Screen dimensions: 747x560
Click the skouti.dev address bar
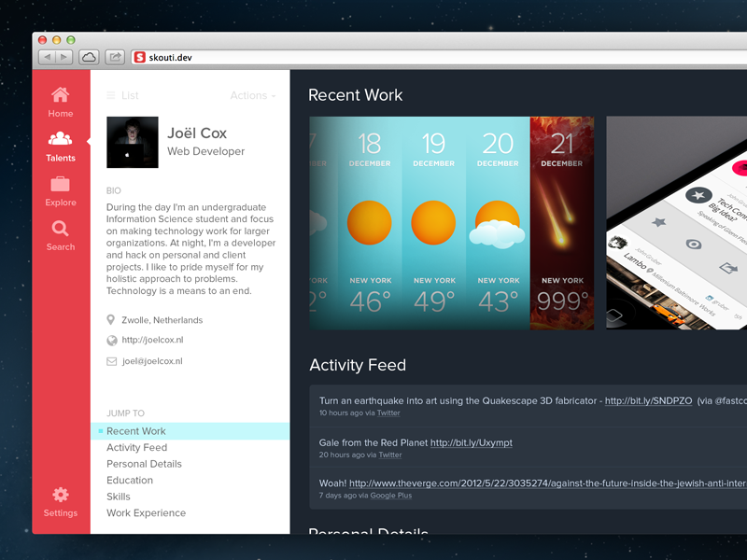438,57
